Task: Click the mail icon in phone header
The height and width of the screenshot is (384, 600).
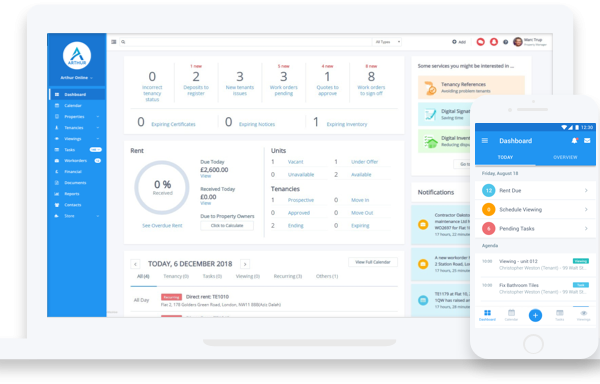Action: coord(587,141)
